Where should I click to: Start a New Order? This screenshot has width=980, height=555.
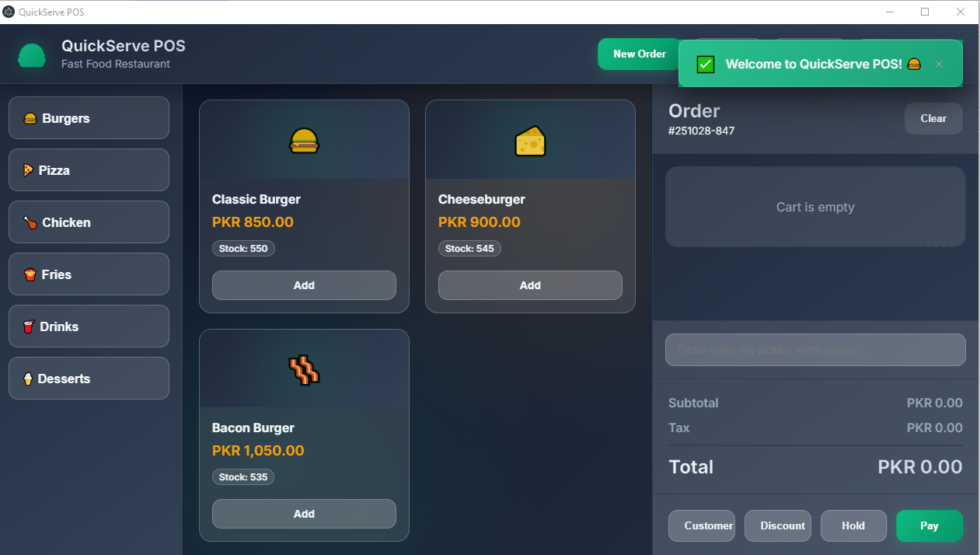[637, 54]
